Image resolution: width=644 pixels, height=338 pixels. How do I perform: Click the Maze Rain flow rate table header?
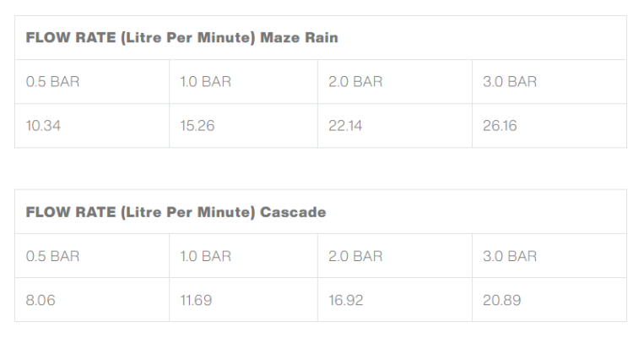pyautogui.click(x=181, y=38)
